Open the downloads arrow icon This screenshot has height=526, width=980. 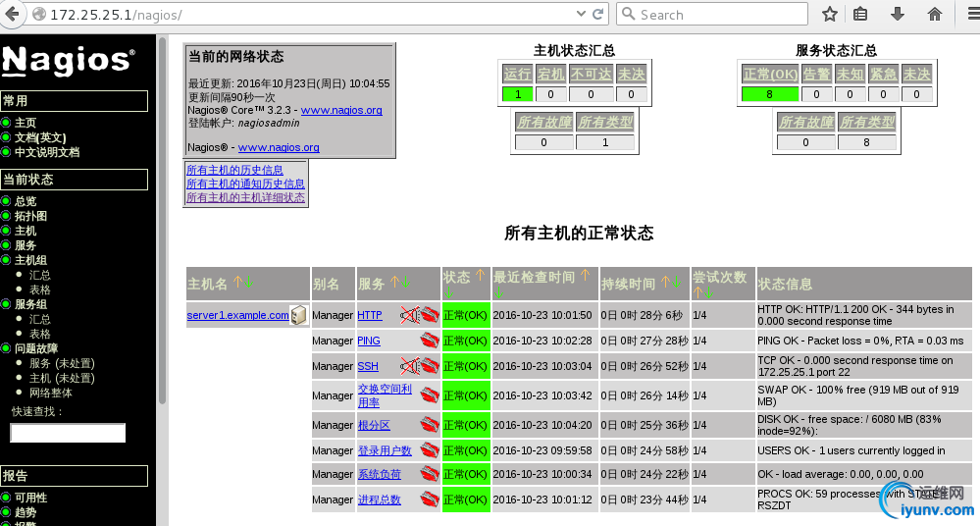[x=898, y=15]
